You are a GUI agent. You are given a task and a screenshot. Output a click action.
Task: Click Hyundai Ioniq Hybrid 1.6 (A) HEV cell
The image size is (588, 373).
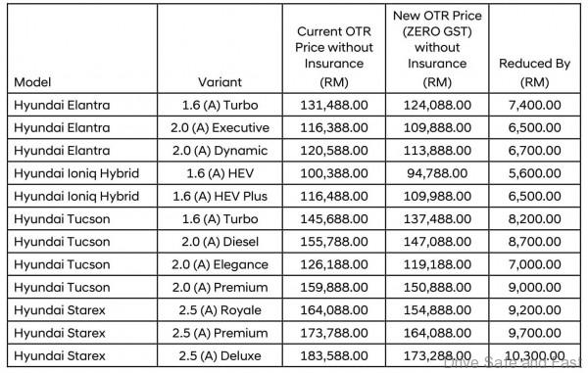pos(220,173)
